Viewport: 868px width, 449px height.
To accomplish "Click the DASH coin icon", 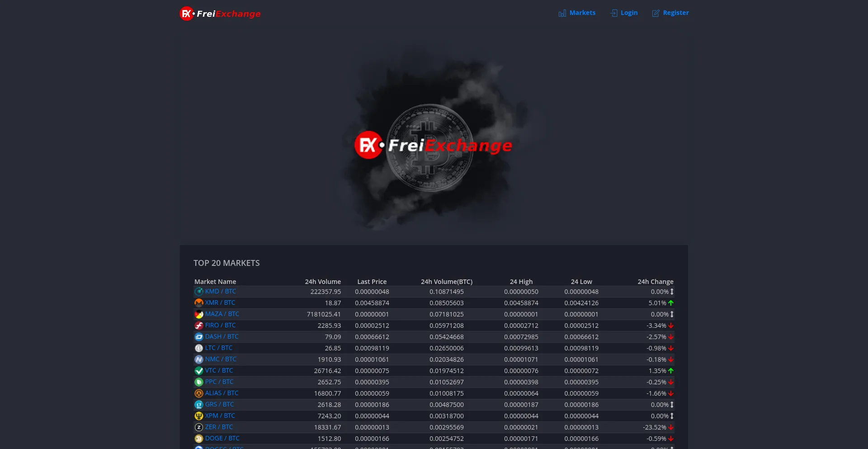I will click(x=199, y=337).
